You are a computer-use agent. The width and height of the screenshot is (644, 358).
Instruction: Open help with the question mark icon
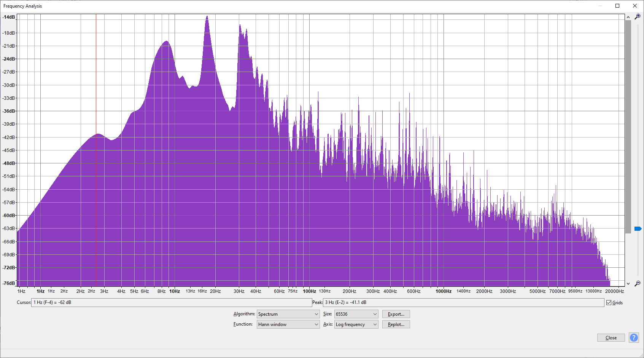634,337
